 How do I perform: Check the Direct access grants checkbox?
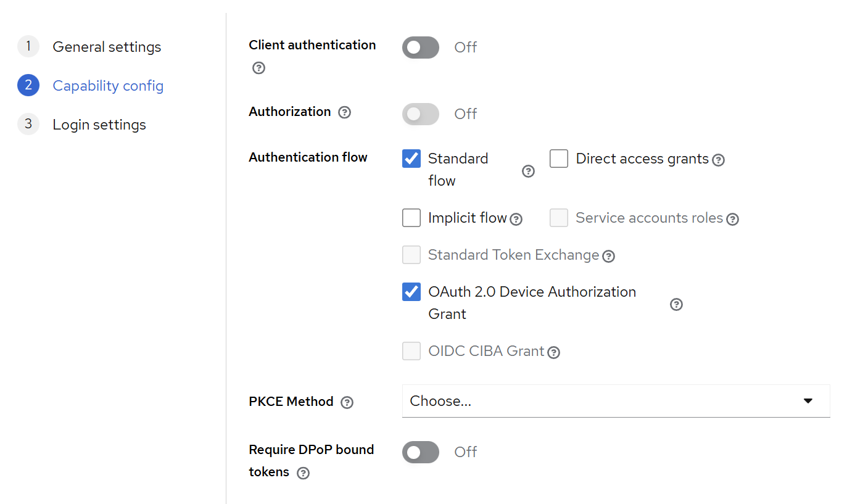(x=558, y=158)
